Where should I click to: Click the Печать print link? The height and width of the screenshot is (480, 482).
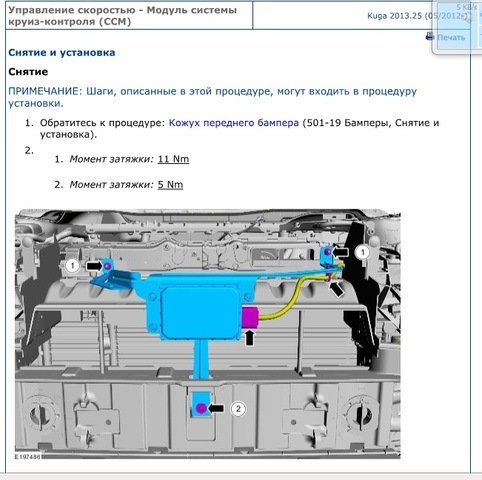451,37
